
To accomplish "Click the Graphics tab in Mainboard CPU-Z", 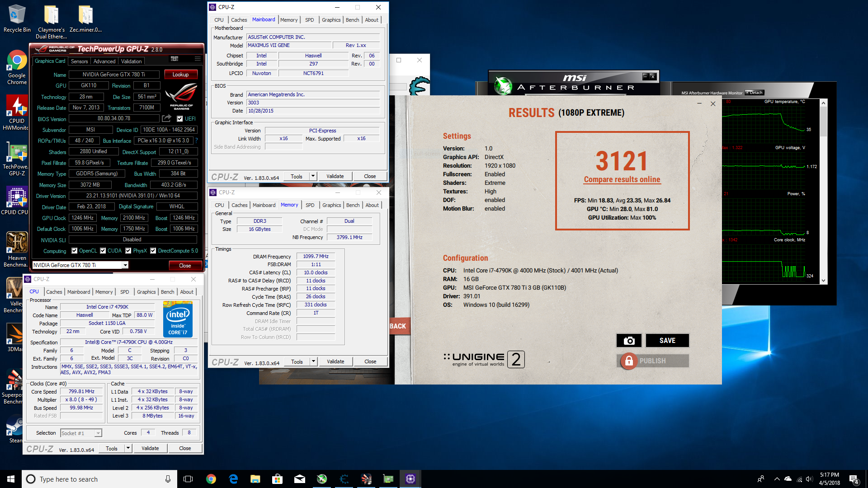I will [331, 20].
